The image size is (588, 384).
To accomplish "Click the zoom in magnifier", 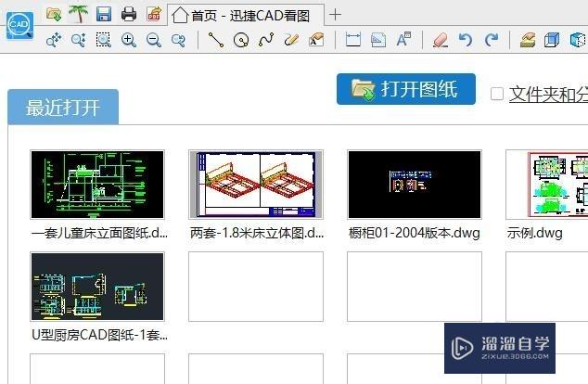I will [x=129, y=40].
